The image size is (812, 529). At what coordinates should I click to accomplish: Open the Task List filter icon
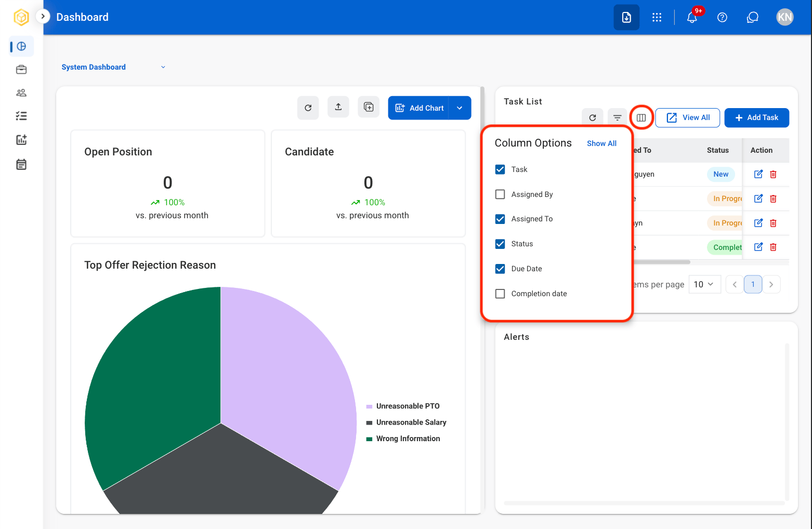(x=618, y=117)
